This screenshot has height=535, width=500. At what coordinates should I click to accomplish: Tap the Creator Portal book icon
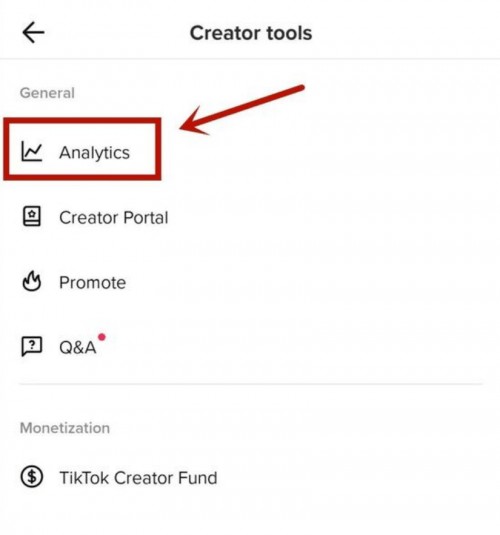pos(32,216)
